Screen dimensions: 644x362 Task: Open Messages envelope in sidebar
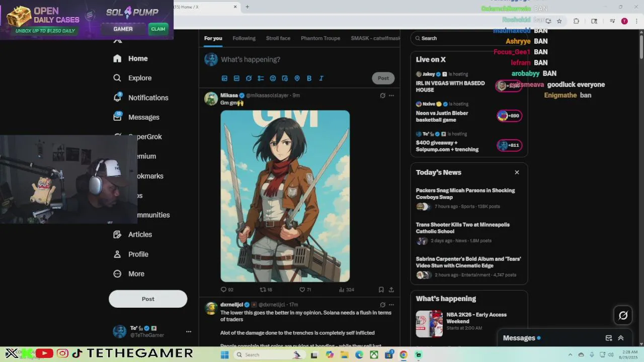point(136,117)
